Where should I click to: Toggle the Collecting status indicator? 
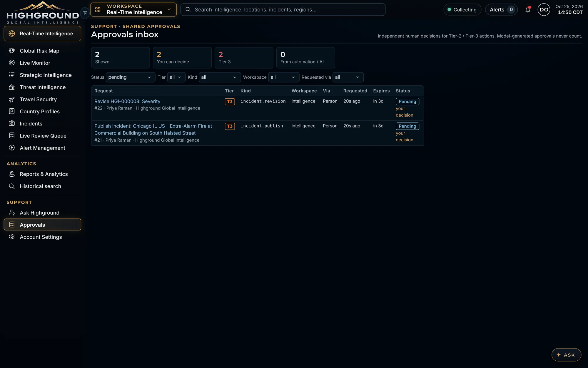point(462,10)
